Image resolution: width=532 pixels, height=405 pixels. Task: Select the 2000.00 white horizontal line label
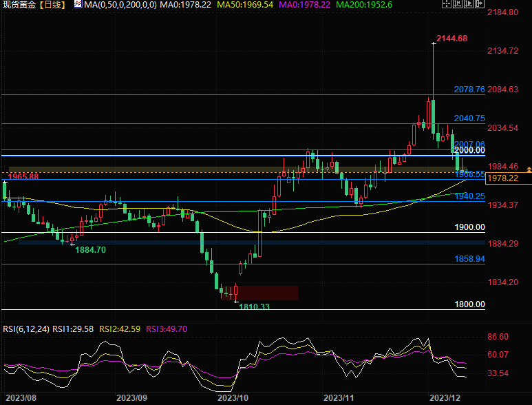tap(470, 150)
